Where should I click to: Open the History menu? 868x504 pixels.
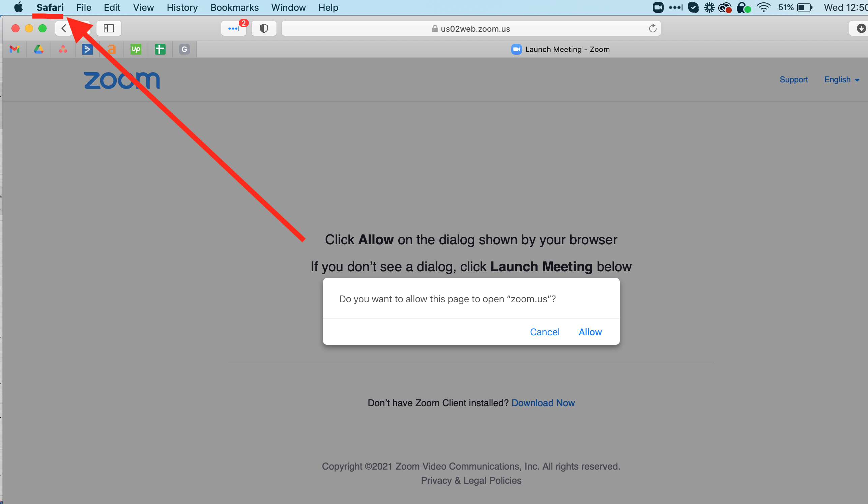point(182,7)
